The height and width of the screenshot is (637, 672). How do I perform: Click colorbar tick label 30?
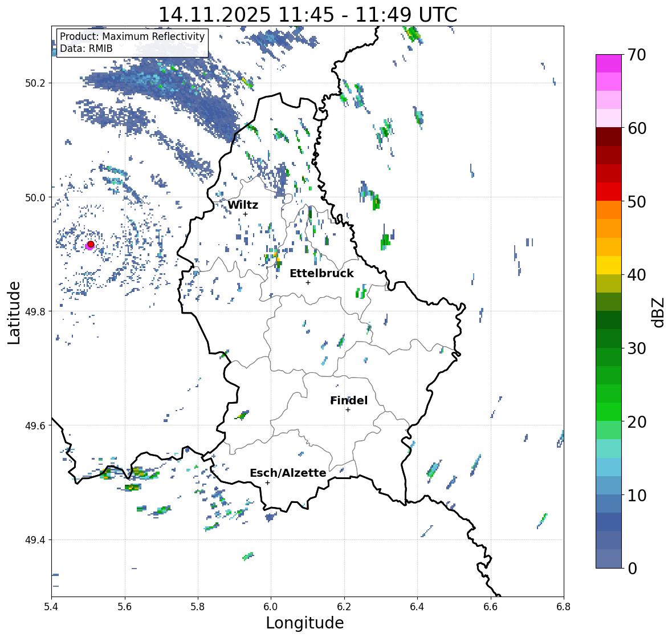point(637,348)
